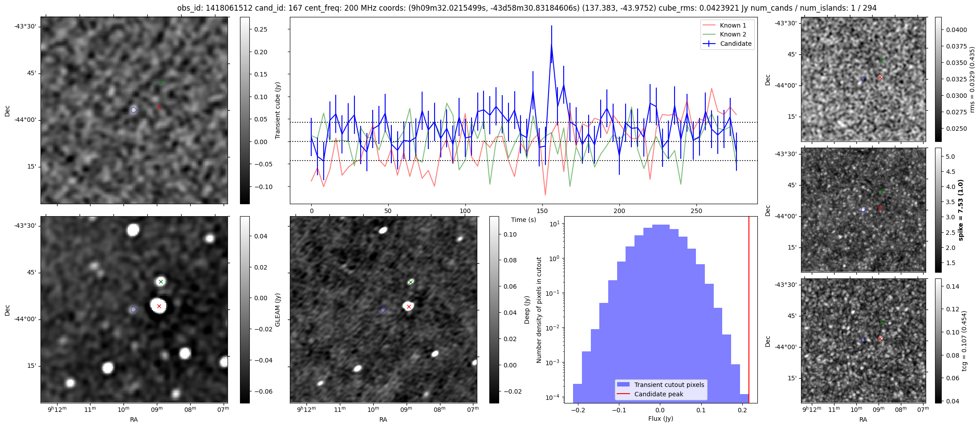Click the GLEAM colorbar
980x427 pixels.
pyautogui.click(x=244, y=310)
